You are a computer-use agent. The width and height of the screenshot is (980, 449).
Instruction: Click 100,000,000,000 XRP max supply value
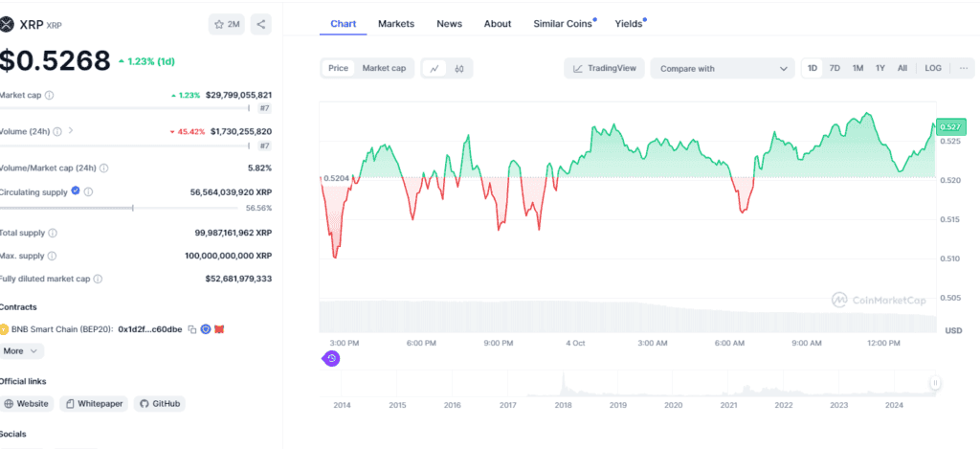coord(228,256)
